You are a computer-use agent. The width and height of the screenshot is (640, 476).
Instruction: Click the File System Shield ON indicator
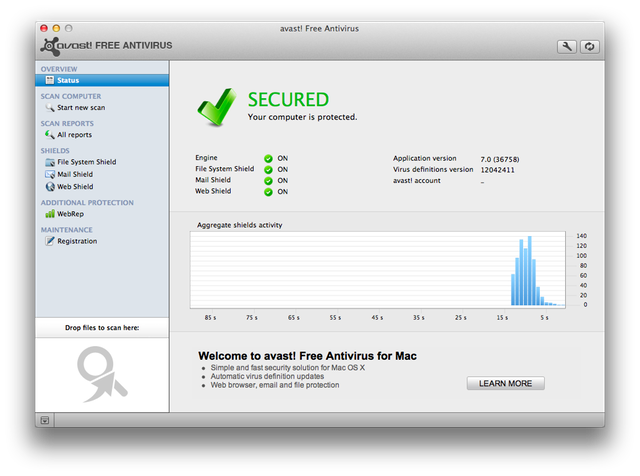[x=268, y=169]
